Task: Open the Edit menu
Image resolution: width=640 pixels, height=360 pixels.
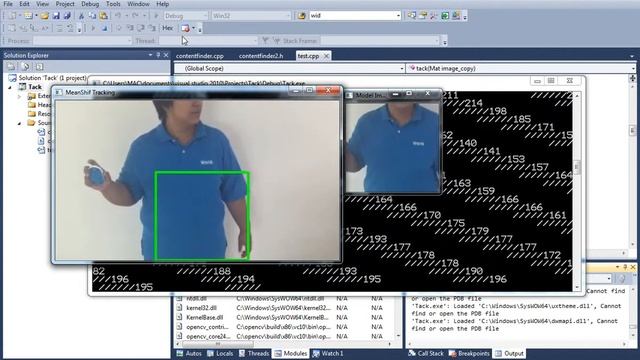Action: click(x=24, y=4)
